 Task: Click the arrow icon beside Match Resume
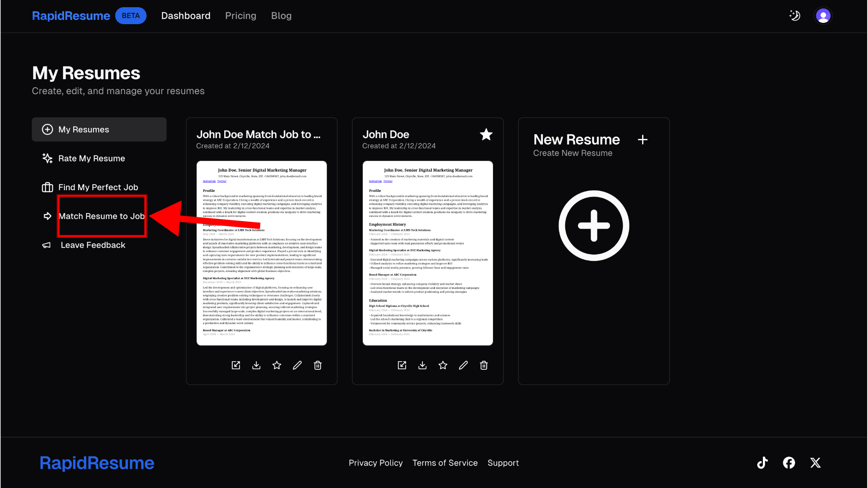(x=47, y=216)
